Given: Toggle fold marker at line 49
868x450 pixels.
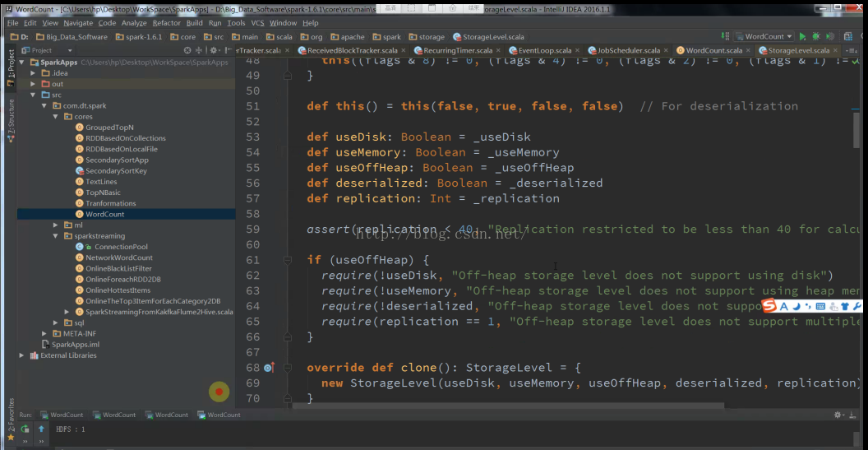Looking at the screenshot, I should point(288,76).
